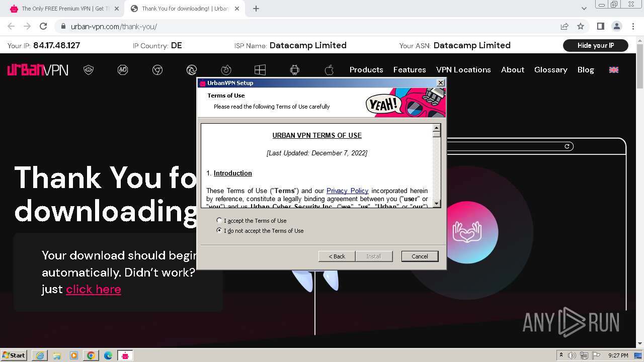644x362 pixels.
Task: Open the Products menu
Action: (366, 70)
